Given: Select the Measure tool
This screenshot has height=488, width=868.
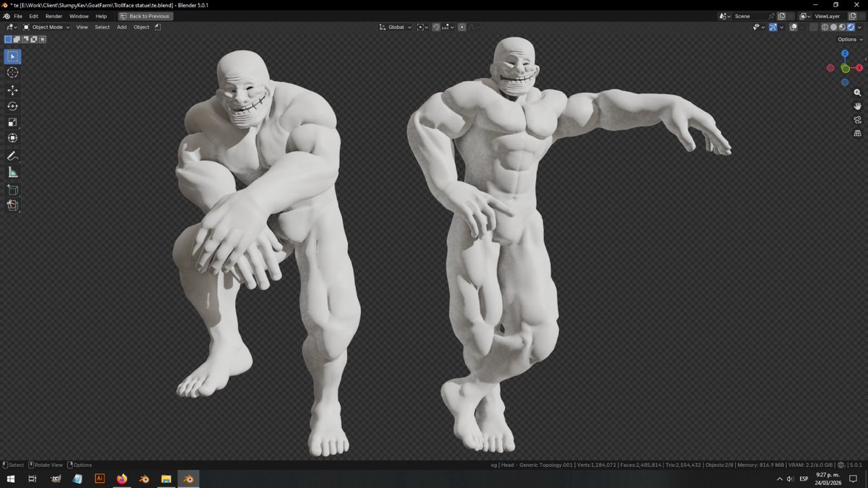Looking at the screenshot, I should click(x=12, y=172).
